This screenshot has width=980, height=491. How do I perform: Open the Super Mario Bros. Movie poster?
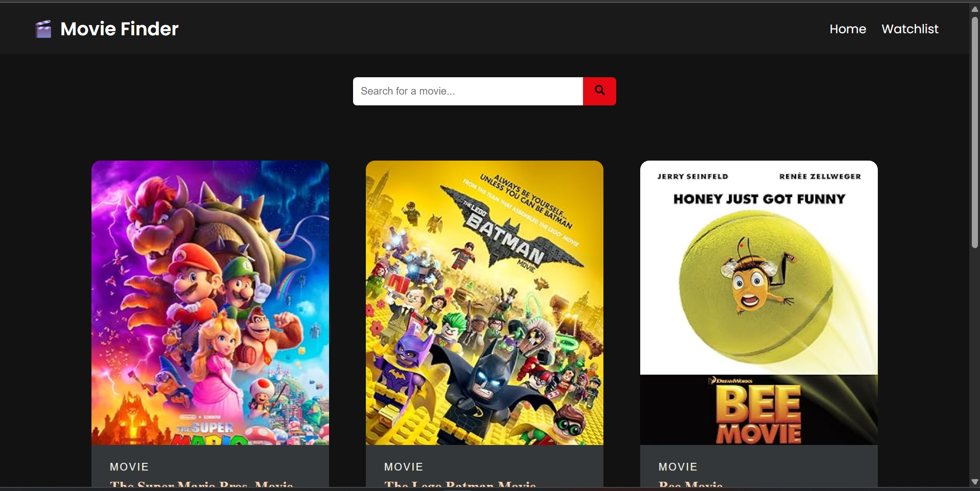210,303
